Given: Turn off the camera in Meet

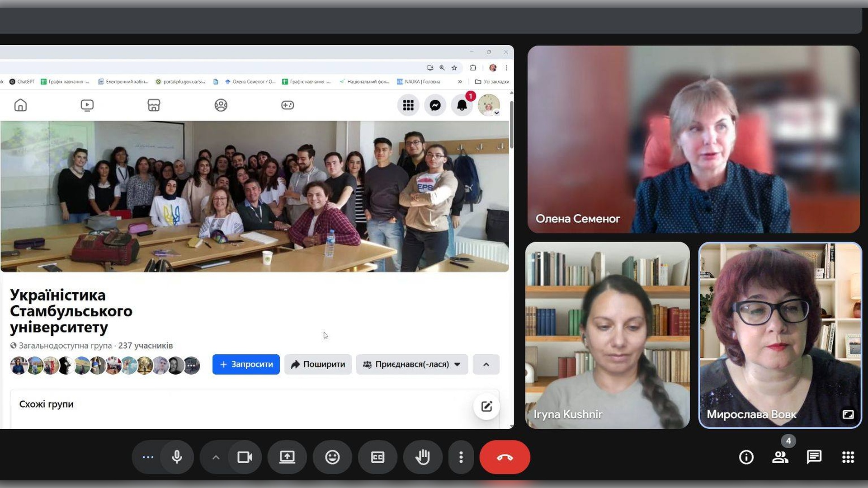Looking at the screenshot, I should point(245,457).
